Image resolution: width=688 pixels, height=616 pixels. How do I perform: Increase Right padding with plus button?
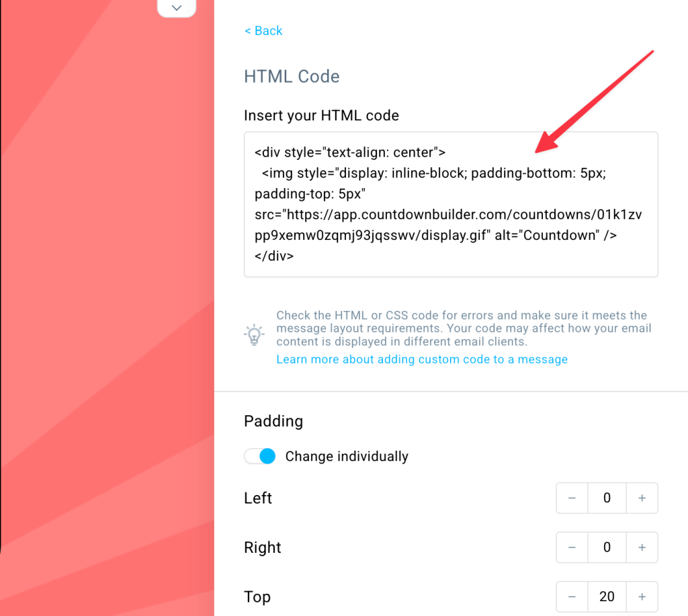coord(642,547)
